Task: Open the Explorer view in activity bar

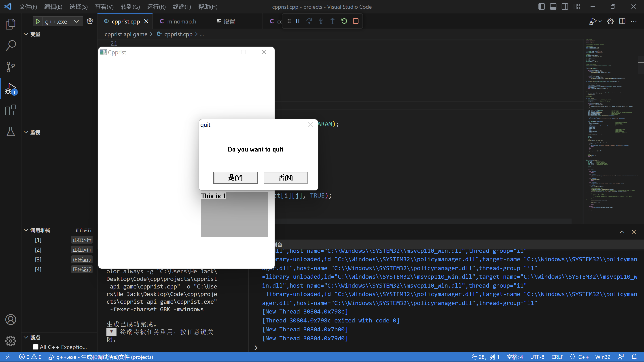Action: pos(11,24)
